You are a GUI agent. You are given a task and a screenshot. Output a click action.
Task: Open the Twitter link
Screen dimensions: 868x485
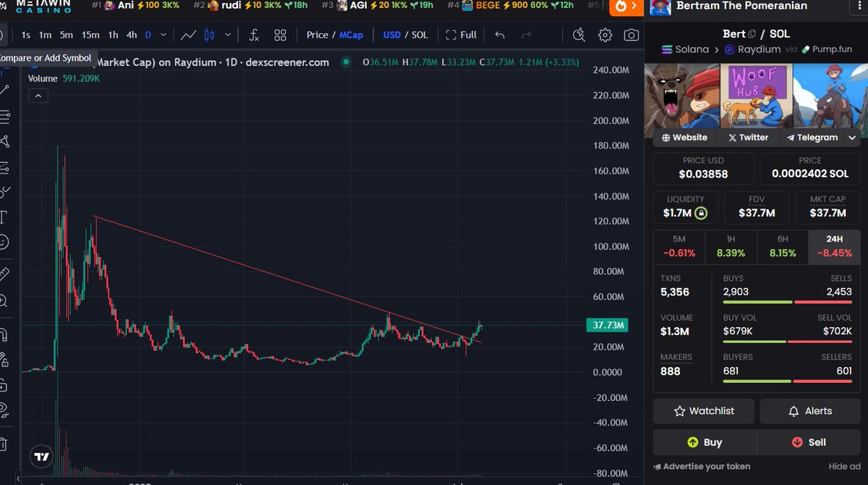748,137
